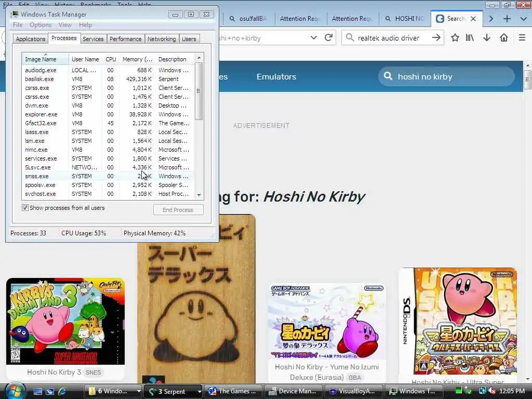Click the realtek audio driver search field
The image size is (532, 399).
pos(389,37)
